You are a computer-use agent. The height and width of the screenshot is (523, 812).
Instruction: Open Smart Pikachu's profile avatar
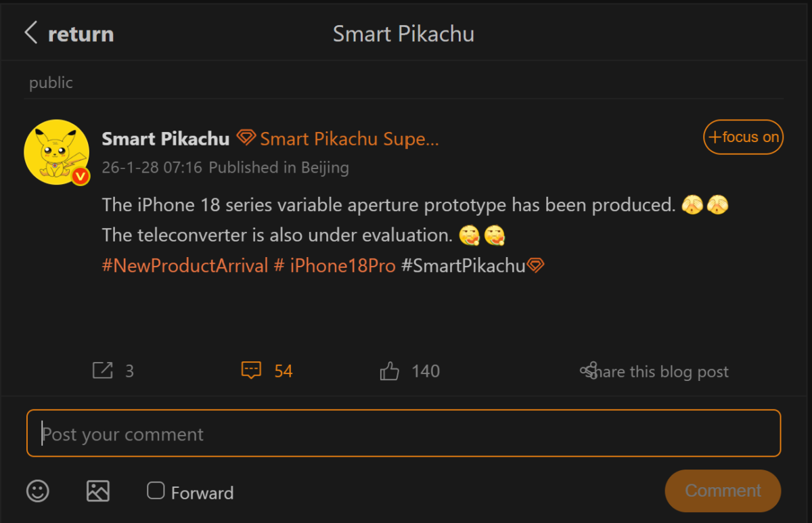pos(57,152)
